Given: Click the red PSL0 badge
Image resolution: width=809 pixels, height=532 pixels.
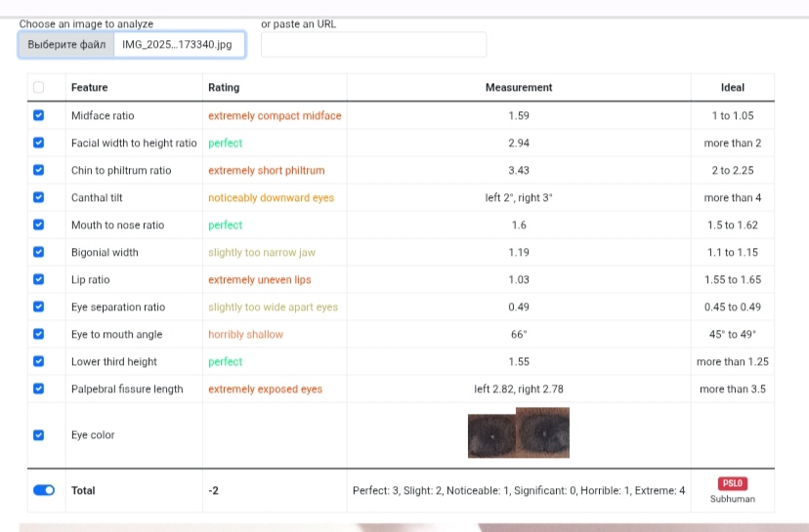Looking at the screenshot, I should (732, 483).
